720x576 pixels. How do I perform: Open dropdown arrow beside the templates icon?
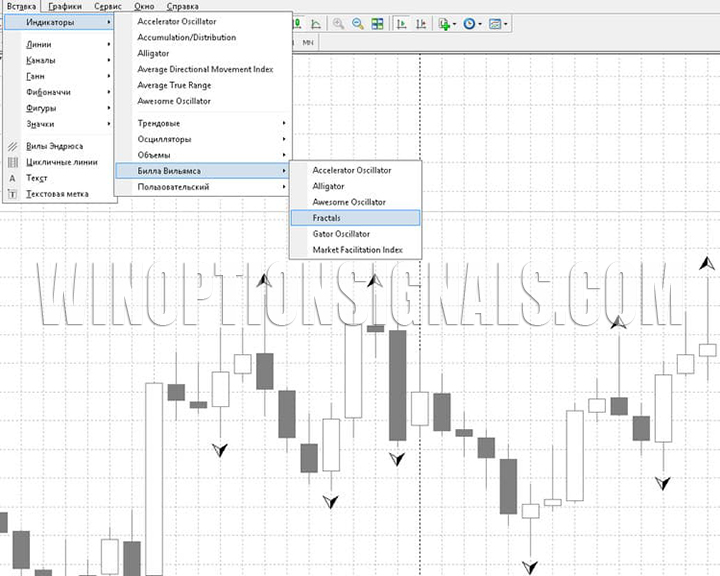tap(506, 24)
